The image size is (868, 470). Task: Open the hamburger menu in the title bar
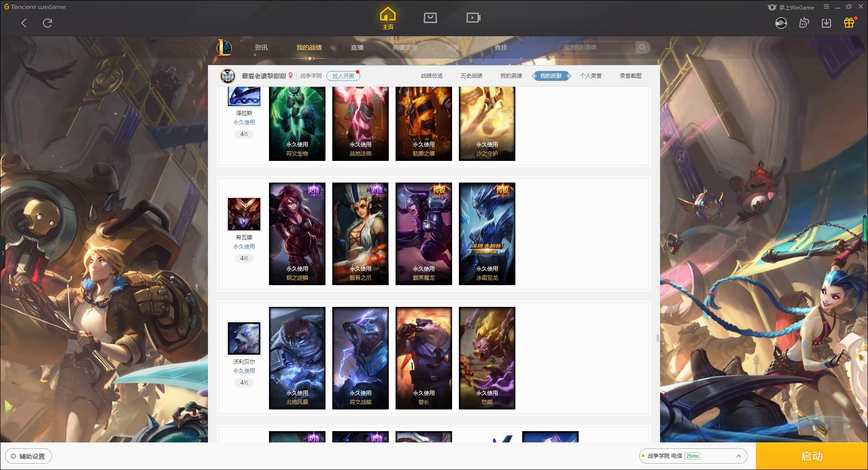(x=826, y=7)
